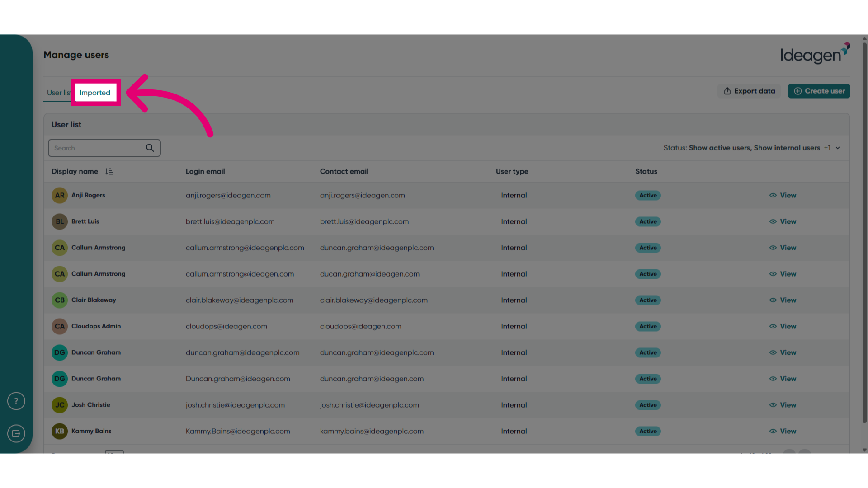View Anji Rogers user details
The image size is (868, 488).
783,195
